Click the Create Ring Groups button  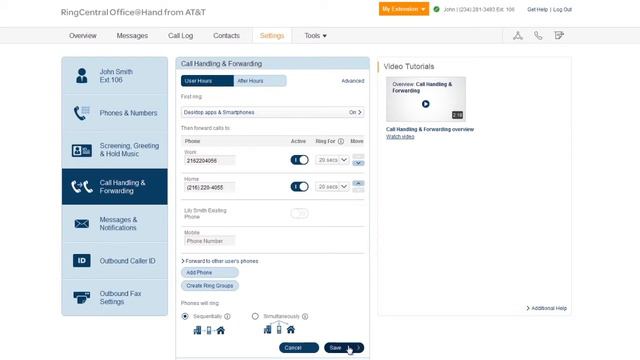point(210,286)
